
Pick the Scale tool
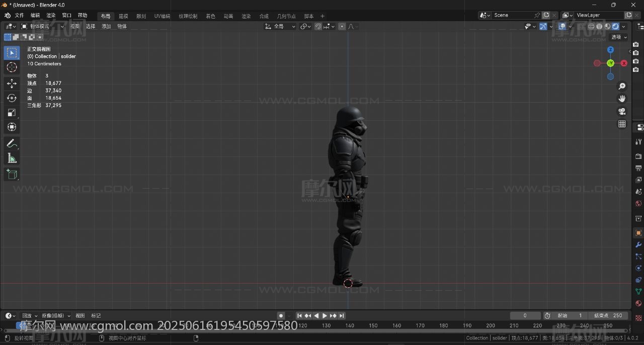pos(12,113)
